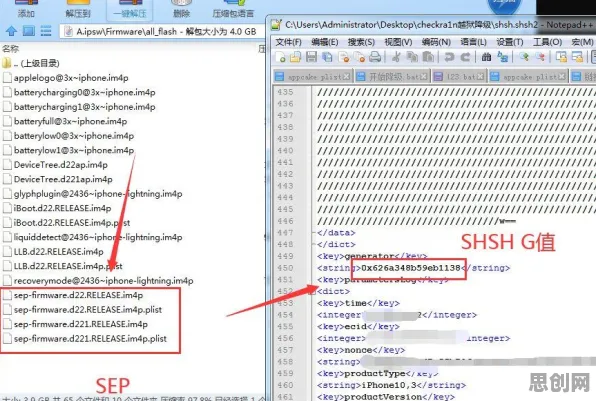596x401 pixels.
Task: Open Find with the binoculars icon
Action: click(486, 57)
